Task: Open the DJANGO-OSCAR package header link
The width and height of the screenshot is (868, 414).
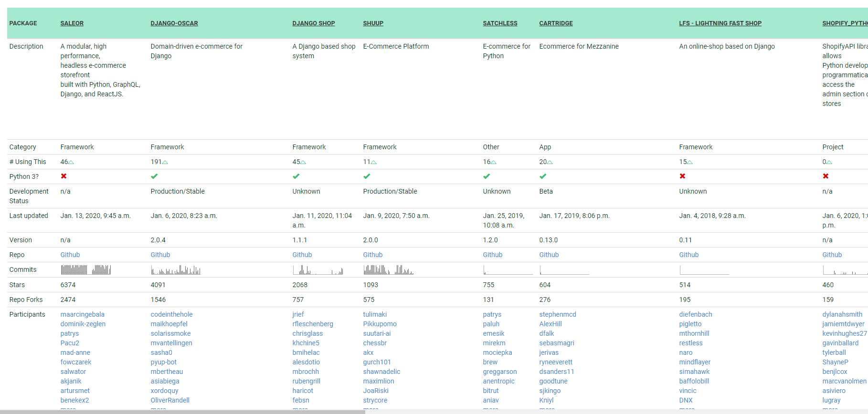Action: pos(174,23)
